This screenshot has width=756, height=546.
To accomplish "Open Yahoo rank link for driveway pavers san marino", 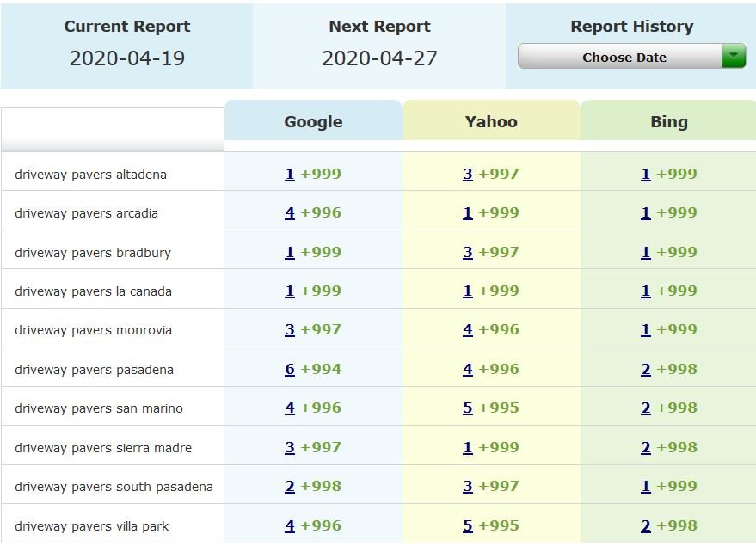I will [468, 408].
